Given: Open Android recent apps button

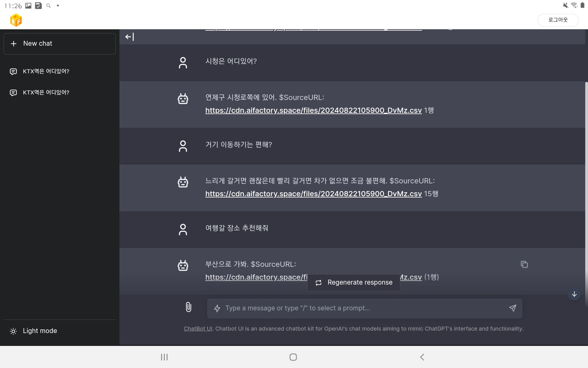Looking at the screenshot, I should tap(164, 357).
